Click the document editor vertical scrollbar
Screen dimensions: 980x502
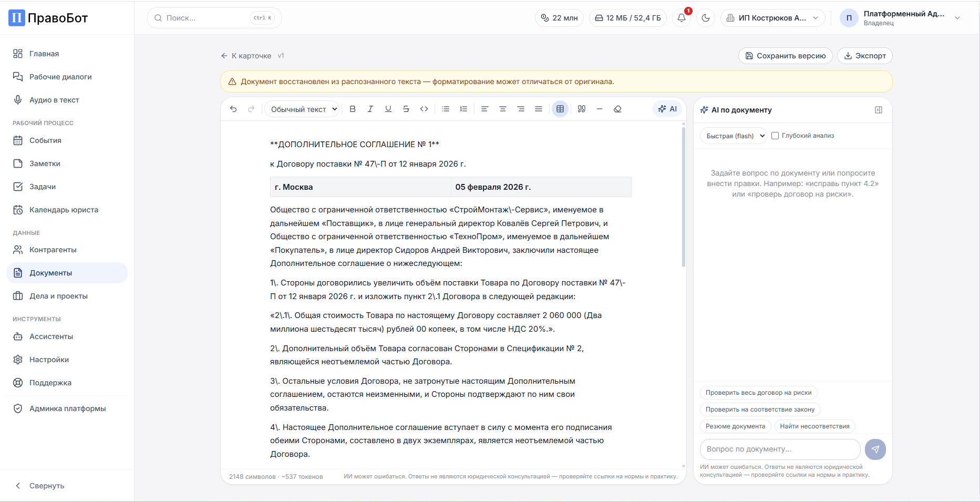(684, 196)
